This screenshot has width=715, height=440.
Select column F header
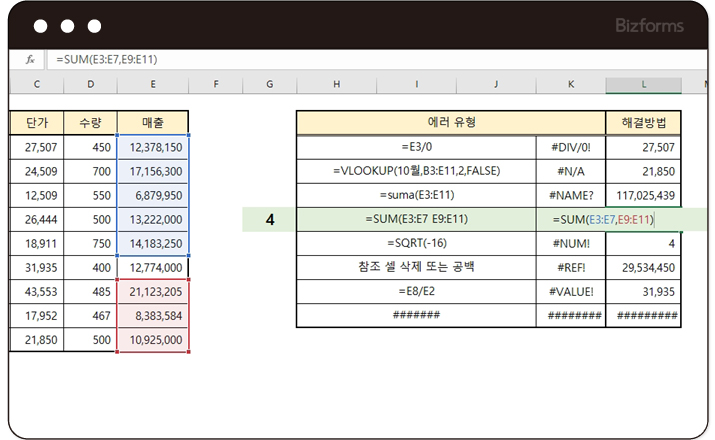(216, 84)
